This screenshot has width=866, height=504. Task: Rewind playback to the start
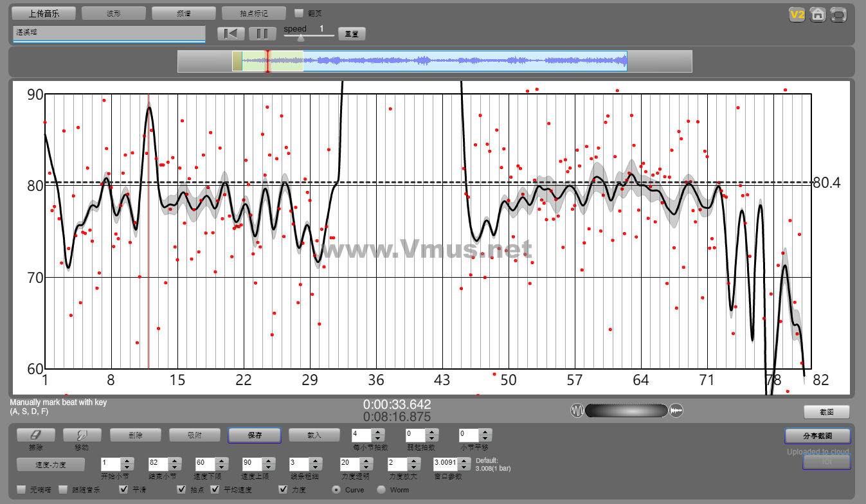tap(231, 33)
